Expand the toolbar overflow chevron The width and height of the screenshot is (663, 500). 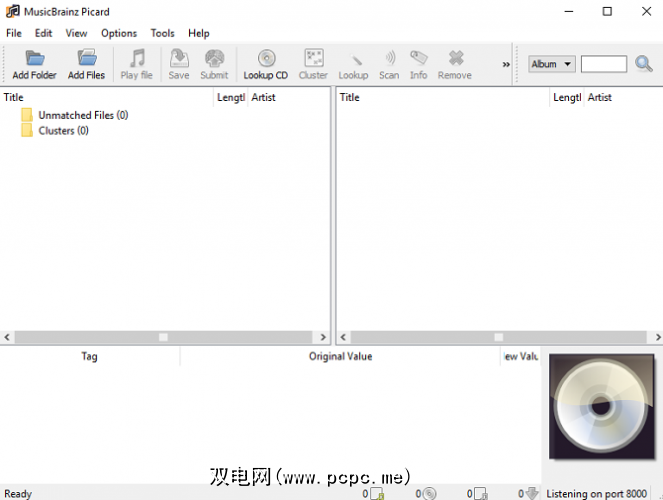coord(506,64)
